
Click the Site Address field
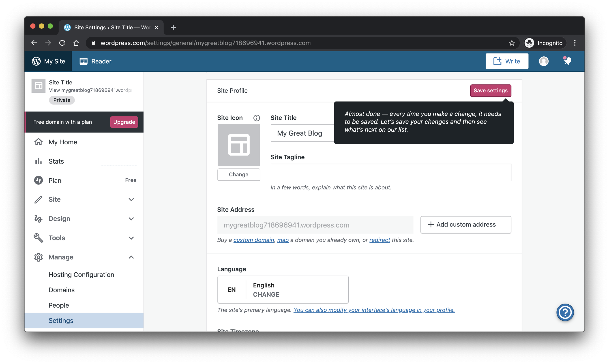(315, 225)
